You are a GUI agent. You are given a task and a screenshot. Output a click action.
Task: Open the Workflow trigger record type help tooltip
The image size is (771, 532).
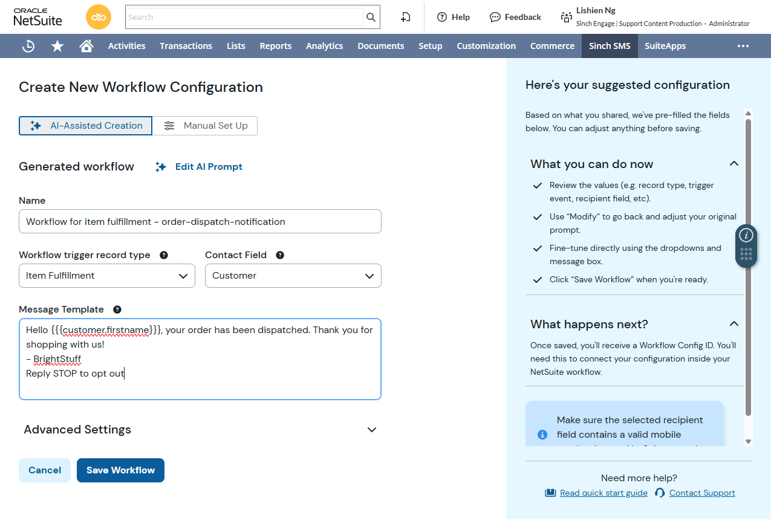tap(163, 255)
